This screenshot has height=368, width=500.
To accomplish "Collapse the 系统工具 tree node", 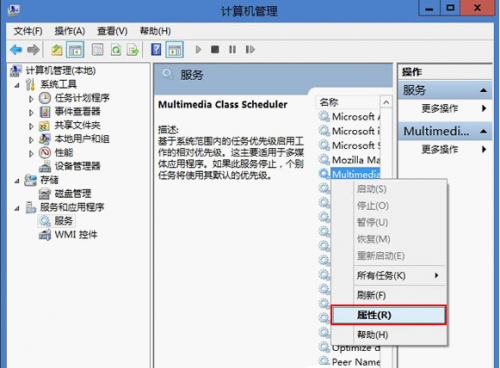I will click(x=17, y=85).
